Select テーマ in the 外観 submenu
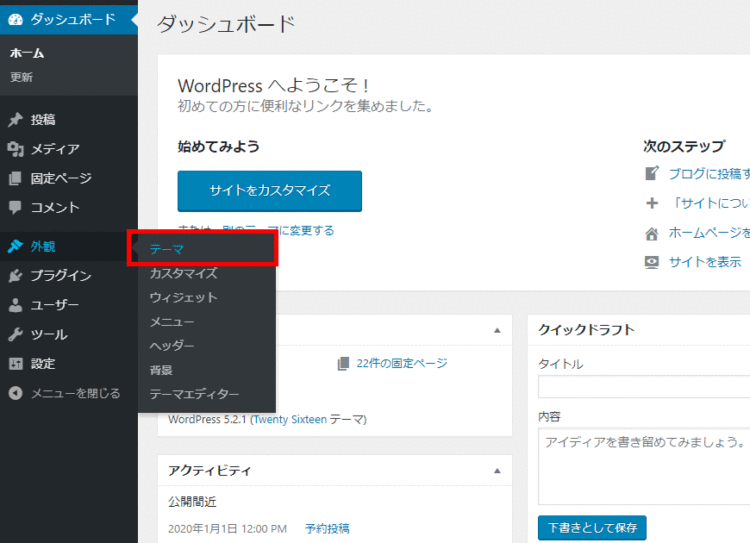The width and height of the screenshot is (750, 543). point(167,249)
